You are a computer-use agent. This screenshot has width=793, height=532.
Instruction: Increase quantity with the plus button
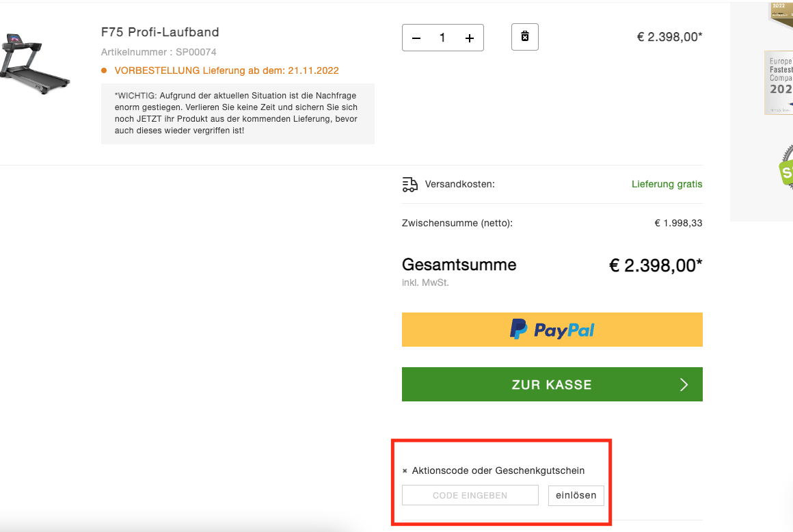tap(470, 38)
